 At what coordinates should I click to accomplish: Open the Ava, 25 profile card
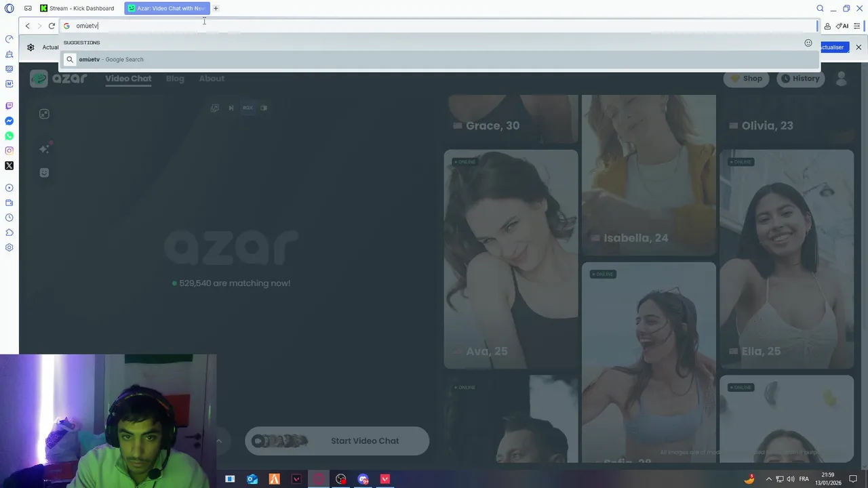511,259
